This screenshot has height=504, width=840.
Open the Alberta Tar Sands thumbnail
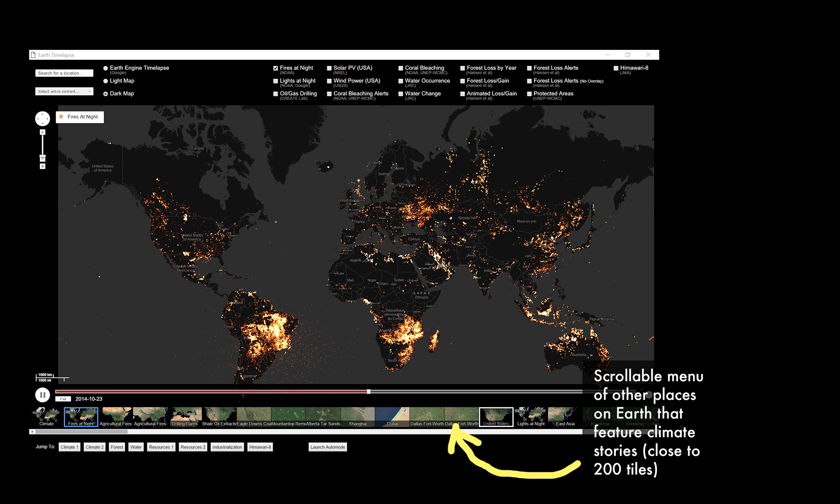point(323,417)
